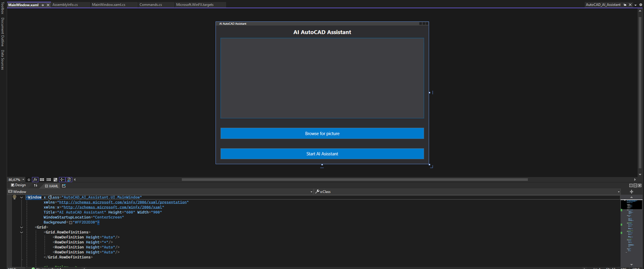Click the editor split plus icon
644x269 pixels.
(631, 192)
